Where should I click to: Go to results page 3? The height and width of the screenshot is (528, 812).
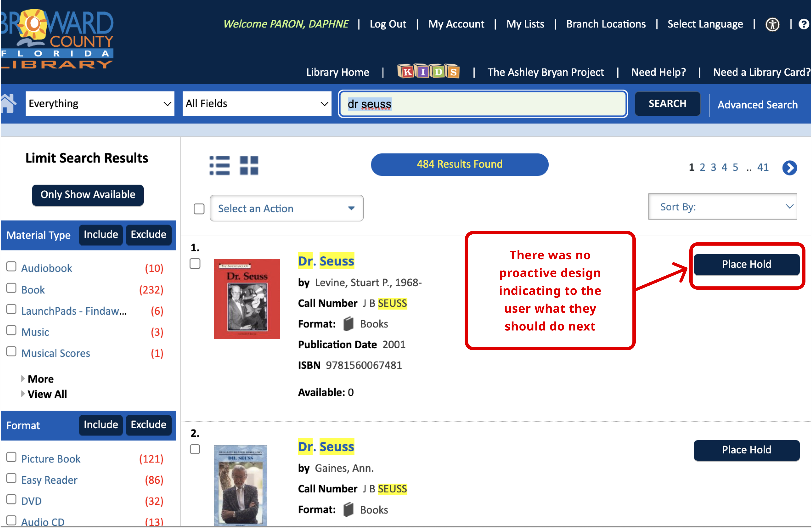[x=713, y=168]
